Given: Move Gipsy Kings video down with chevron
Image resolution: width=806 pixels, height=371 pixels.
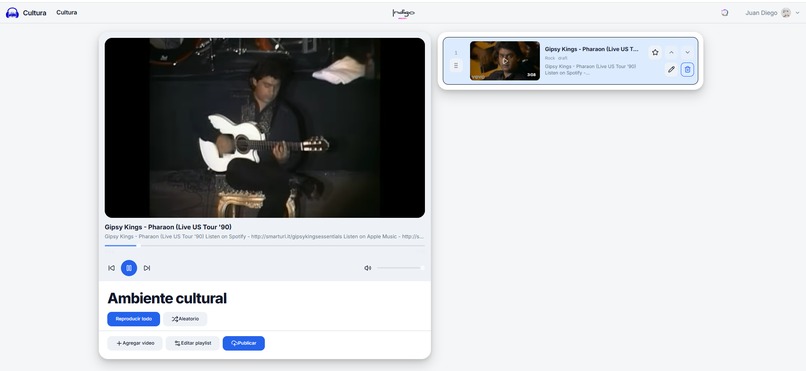Looking at the screenshot, I should click(687, 52).
